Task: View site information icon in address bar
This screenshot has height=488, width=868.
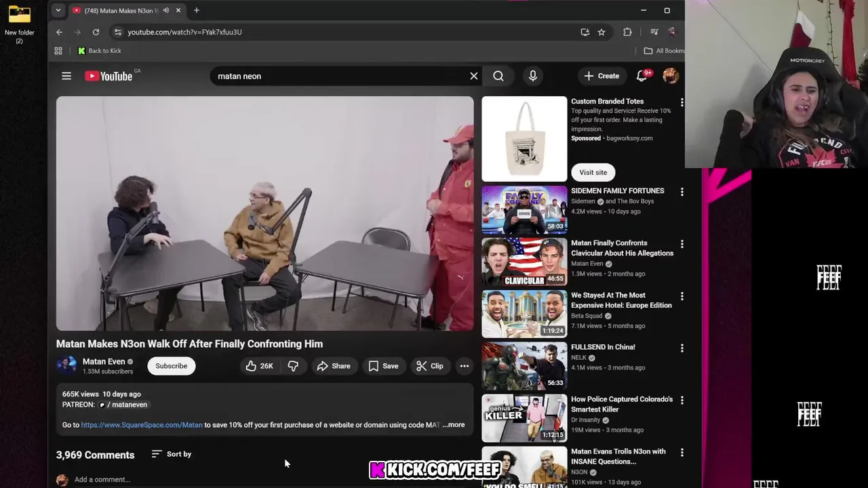Action: (117, 32)
